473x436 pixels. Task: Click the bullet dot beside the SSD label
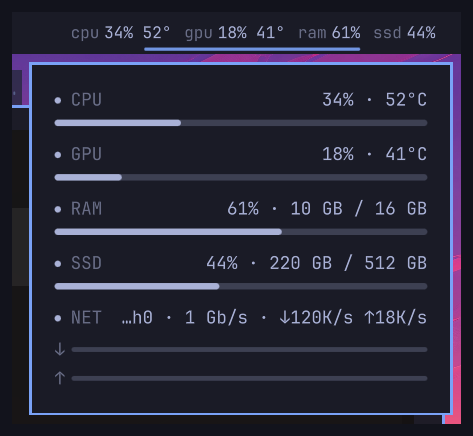58,264
